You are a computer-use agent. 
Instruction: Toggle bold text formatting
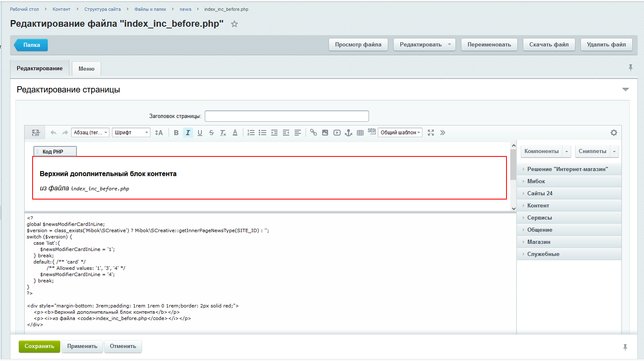point(176,133)
